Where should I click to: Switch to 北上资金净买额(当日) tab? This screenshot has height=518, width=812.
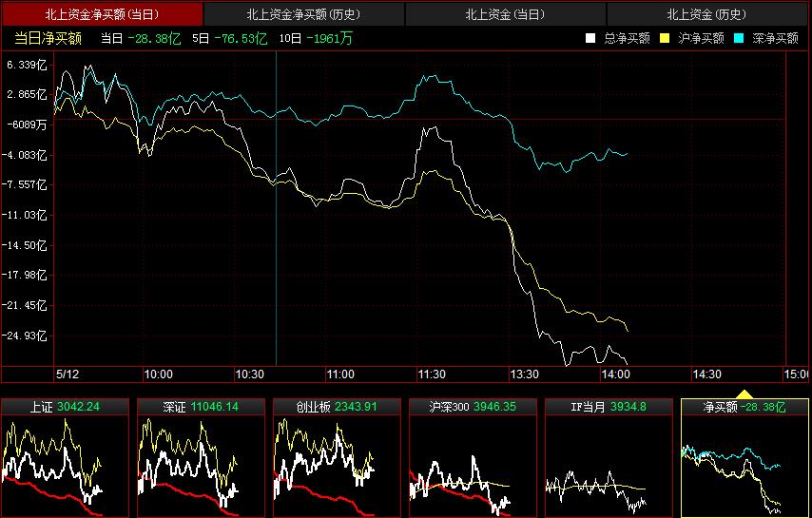[102, 14]
